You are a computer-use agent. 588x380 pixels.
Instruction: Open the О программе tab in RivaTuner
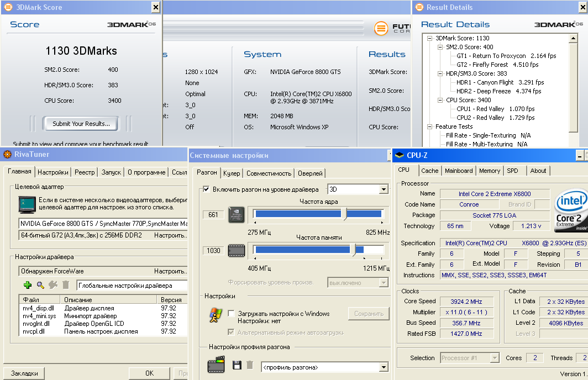146,172
